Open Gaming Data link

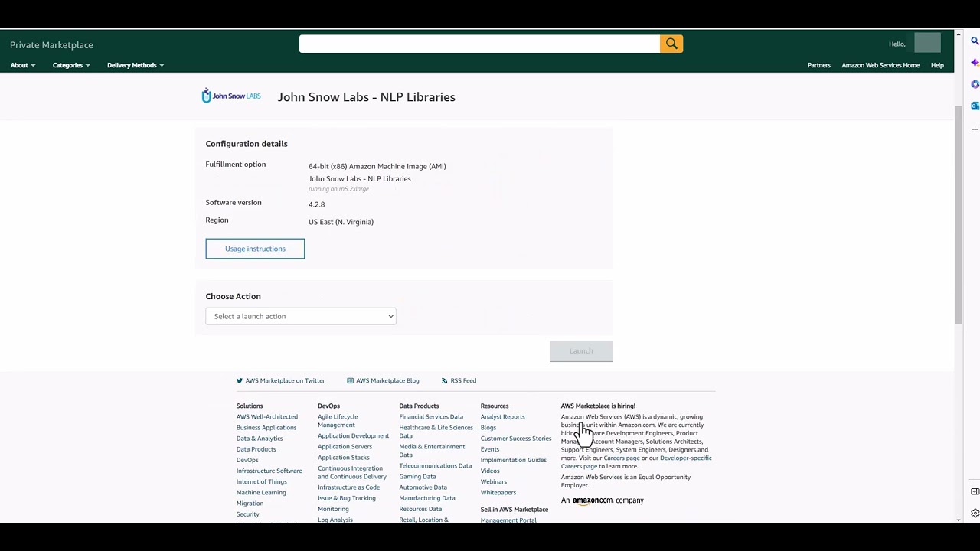[x=417, y=477]
